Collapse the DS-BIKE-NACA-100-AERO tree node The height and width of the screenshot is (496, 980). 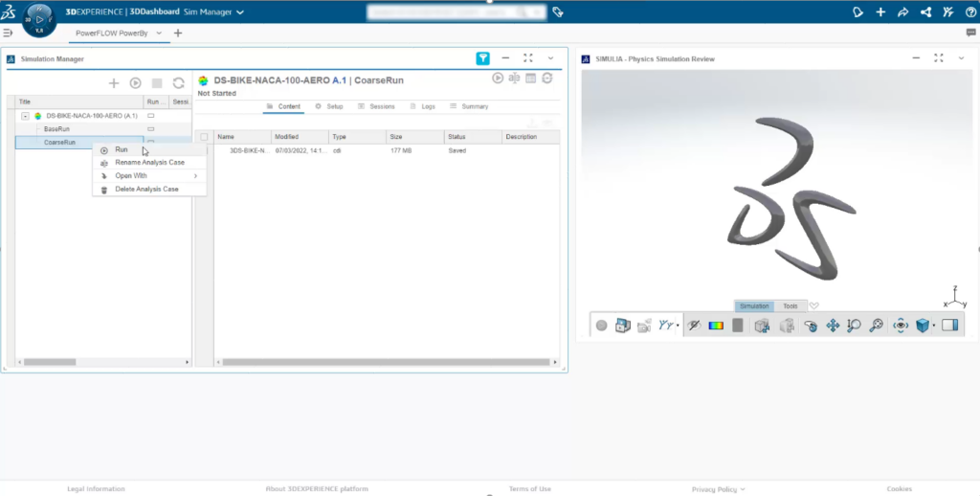tap(25, 115)
